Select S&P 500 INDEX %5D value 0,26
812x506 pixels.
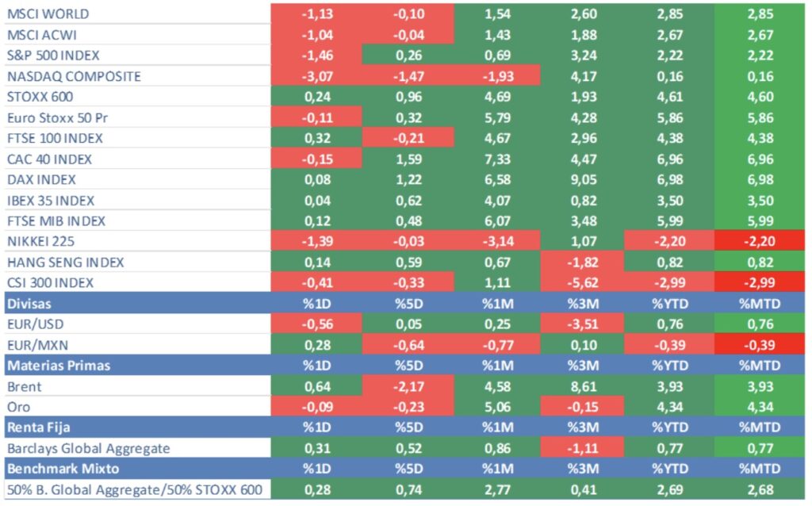click(408, 56)
